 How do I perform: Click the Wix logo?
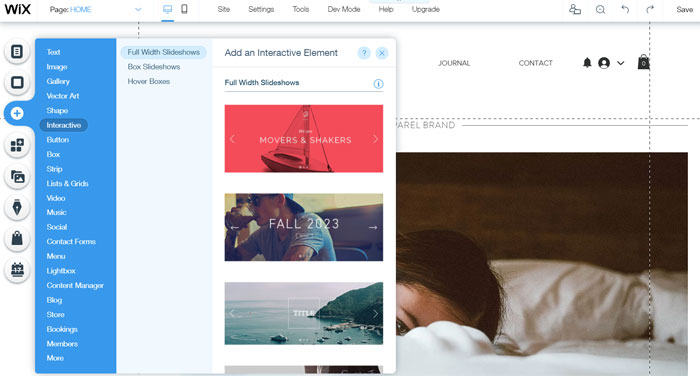(17, 9)
